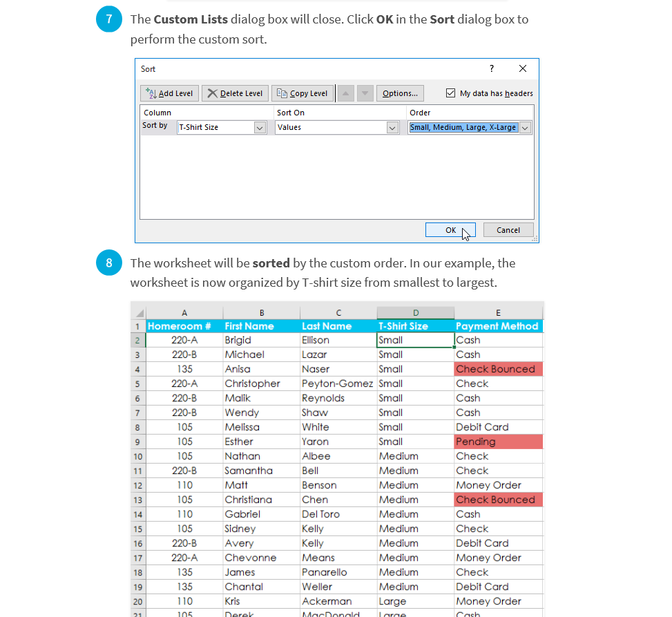
Task: Click the Samantha cell
Action: (x=262, y=471)
